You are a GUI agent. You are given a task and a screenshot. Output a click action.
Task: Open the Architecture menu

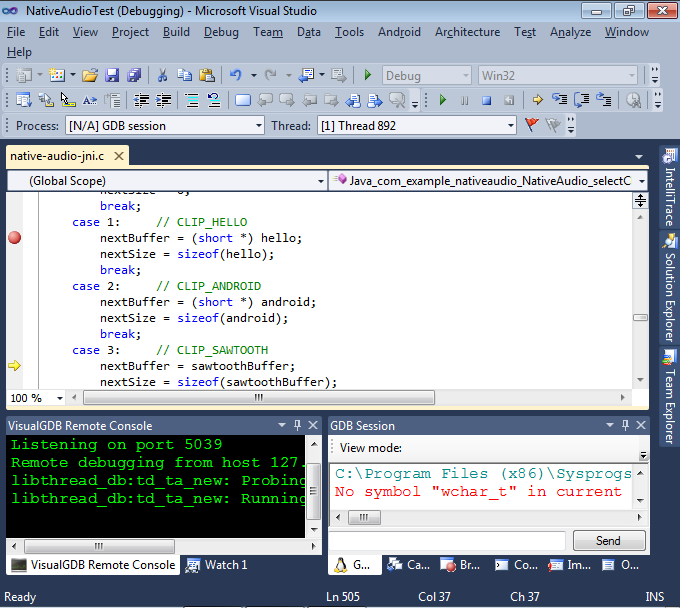468,32
